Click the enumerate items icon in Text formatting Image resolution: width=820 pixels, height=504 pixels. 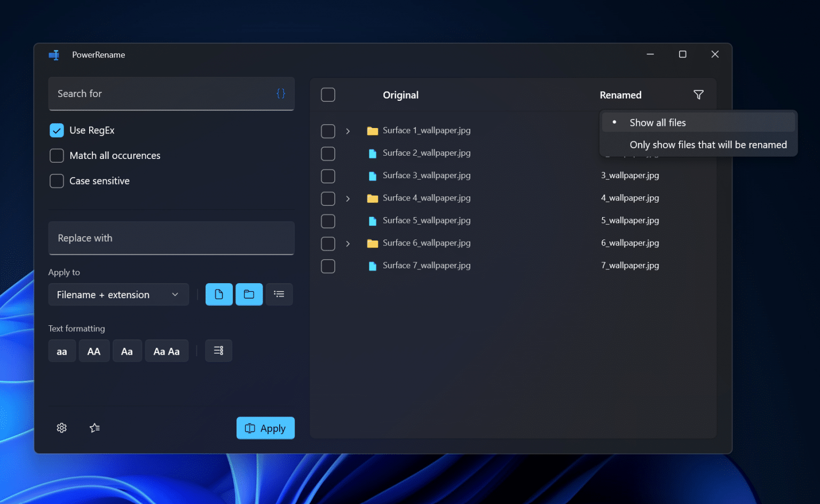tap(218, 351)
